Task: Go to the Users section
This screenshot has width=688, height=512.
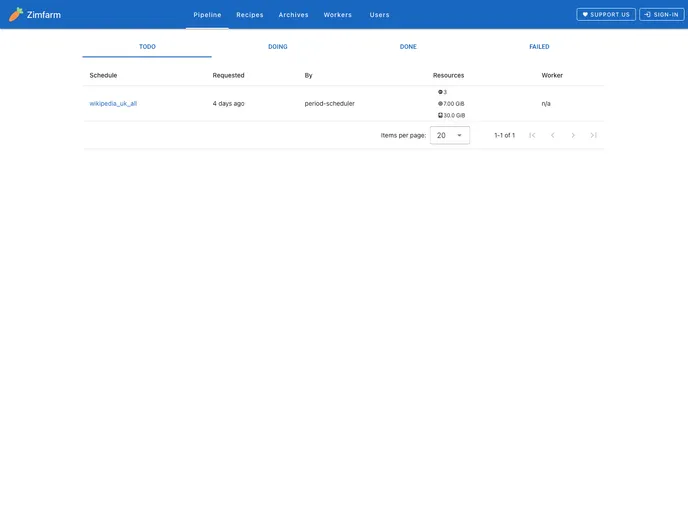Action: click(379, 15)
